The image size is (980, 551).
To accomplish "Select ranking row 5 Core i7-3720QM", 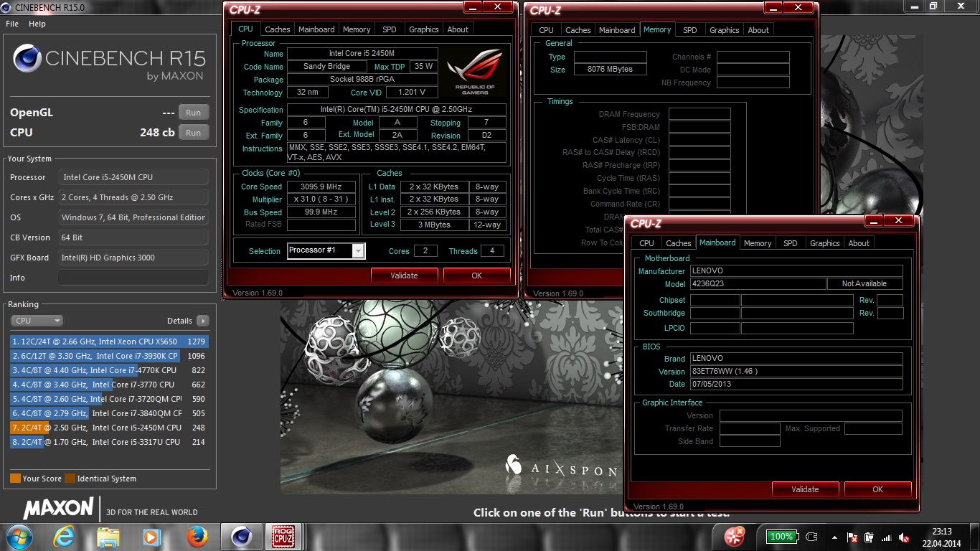I will tap(109, 399).
